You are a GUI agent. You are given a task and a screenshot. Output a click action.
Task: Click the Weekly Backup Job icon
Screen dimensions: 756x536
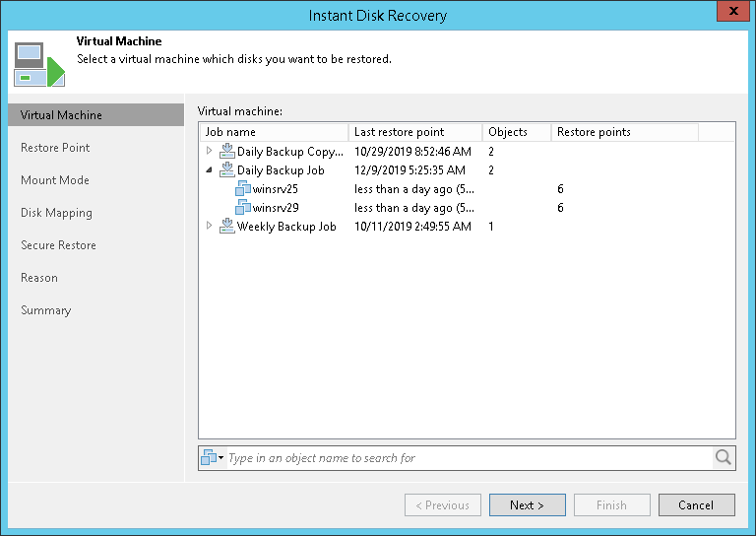point(227,227)
